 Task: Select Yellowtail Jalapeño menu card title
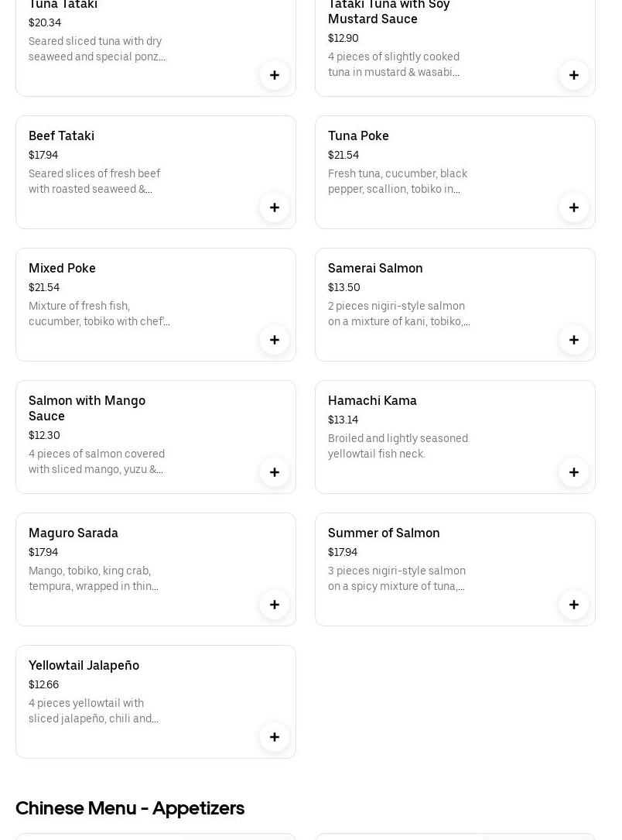point(84,665)
